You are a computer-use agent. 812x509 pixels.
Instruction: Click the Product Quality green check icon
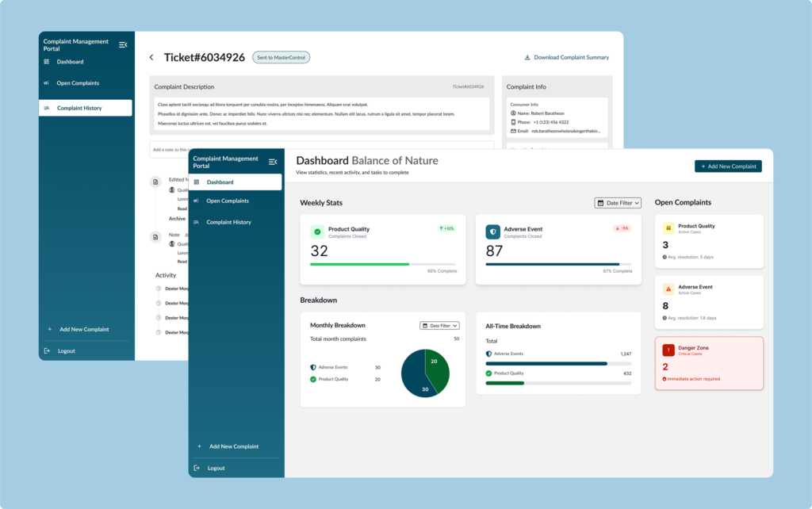[x=317, y=232]
